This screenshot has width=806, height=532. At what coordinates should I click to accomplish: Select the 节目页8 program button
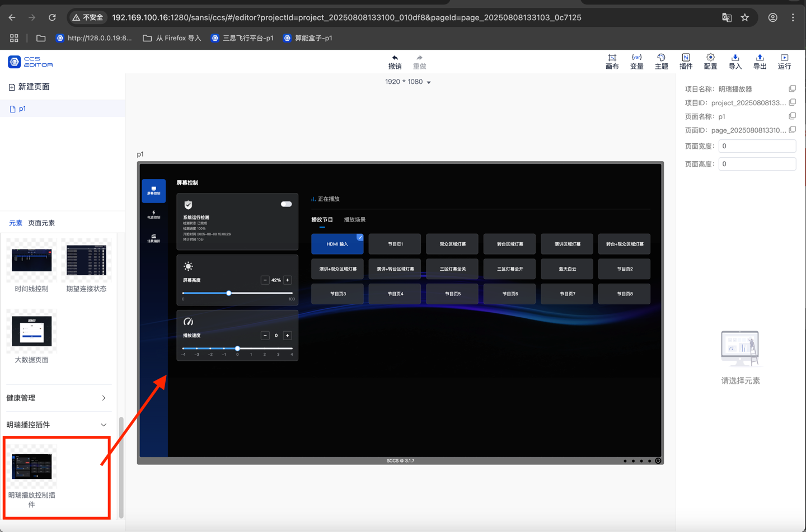tap(624, 294)
